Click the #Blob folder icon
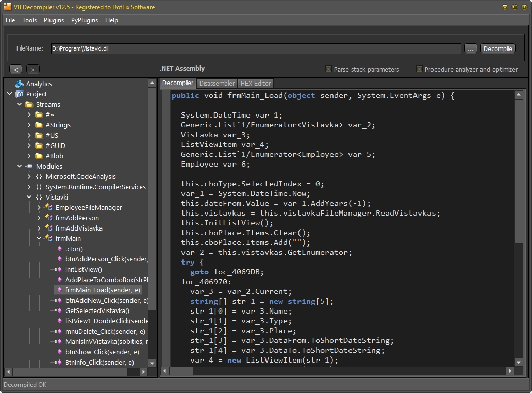The width and height of the screenshot is (532, 393). coord(39,156)
